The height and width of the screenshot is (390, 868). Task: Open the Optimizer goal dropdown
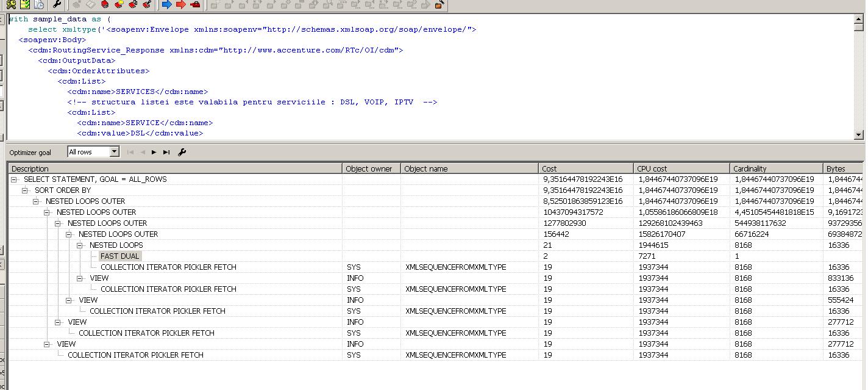[x=114, y=152]
